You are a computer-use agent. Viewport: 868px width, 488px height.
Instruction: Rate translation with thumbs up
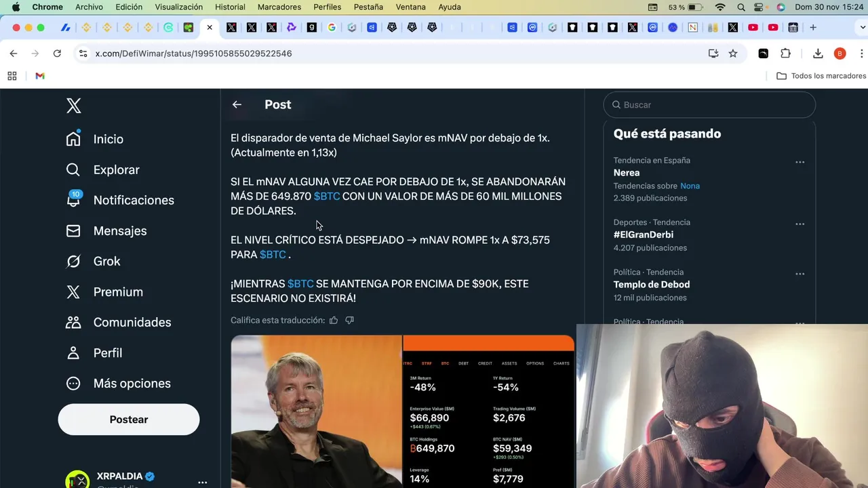pos(334,320)
